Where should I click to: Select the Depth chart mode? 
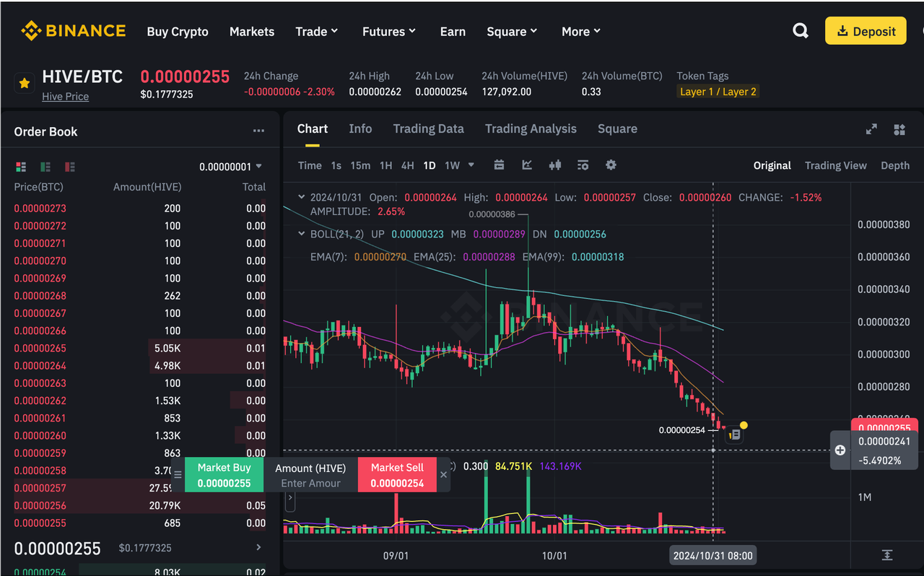[x=895, y=165]
